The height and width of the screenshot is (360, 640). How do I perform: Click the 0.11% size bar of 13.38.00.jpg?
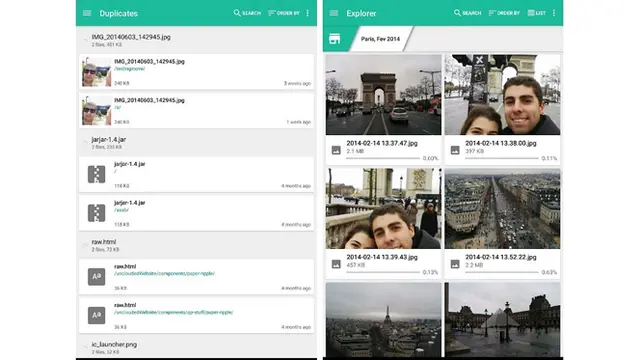tap(502, 158)
